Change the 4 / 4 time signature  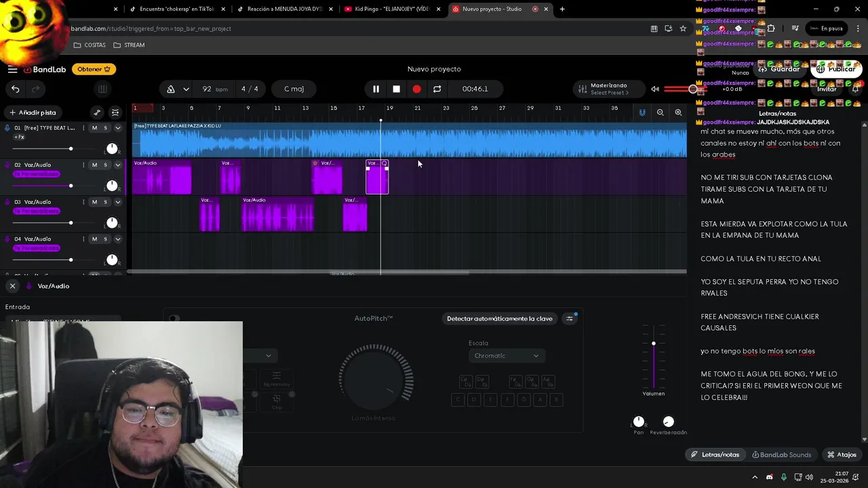point(250,89)
